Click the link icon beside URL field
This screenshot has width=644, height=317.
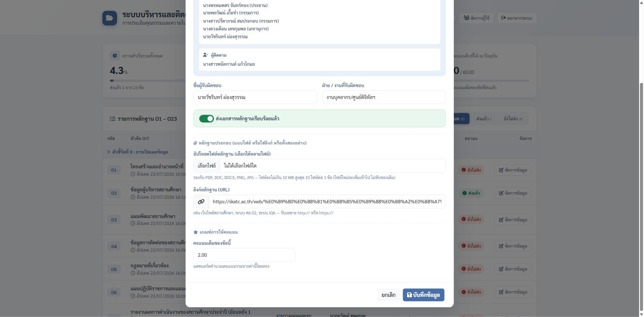(201, 202)
